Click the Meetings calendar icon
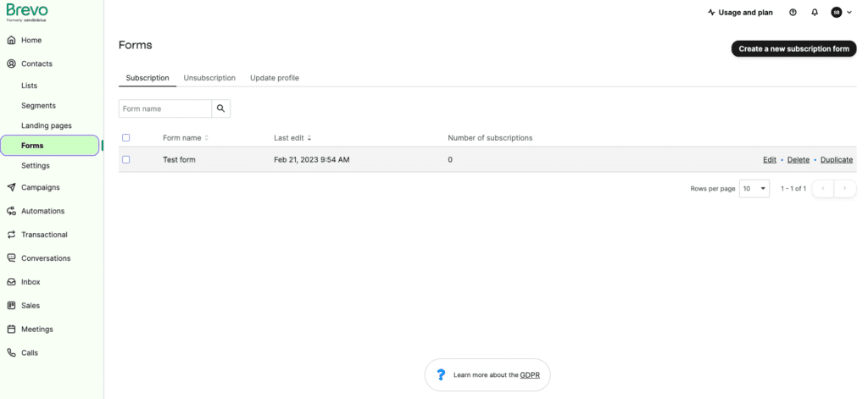The width and height of the screenshot is (868, 399). pyautogui.click(x=11, y=330)
